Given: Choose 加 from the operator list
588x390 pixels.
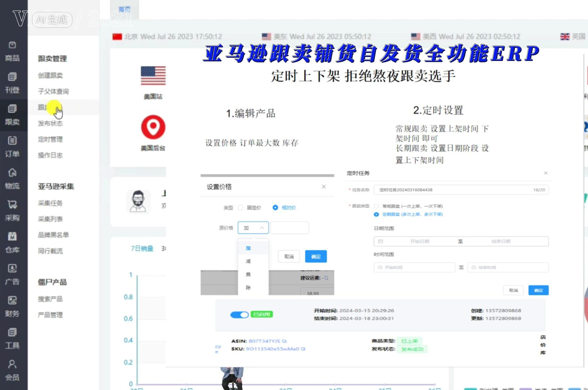Looking at the screenshot, I should (253, 248).
